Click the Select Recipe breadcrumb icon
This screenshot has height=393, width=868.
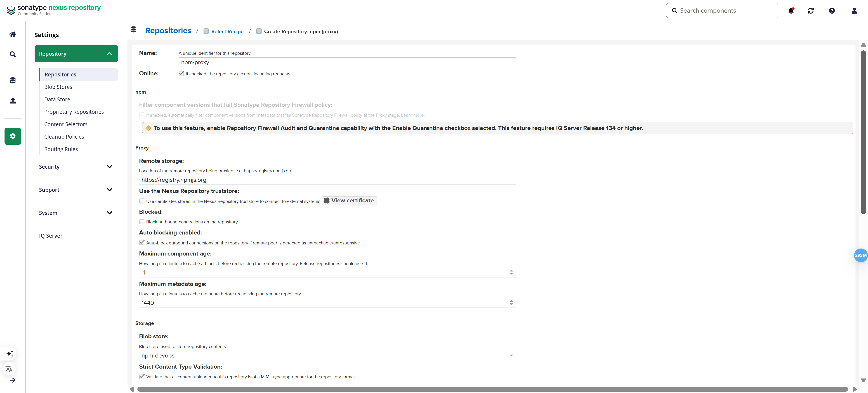(206, 31)
